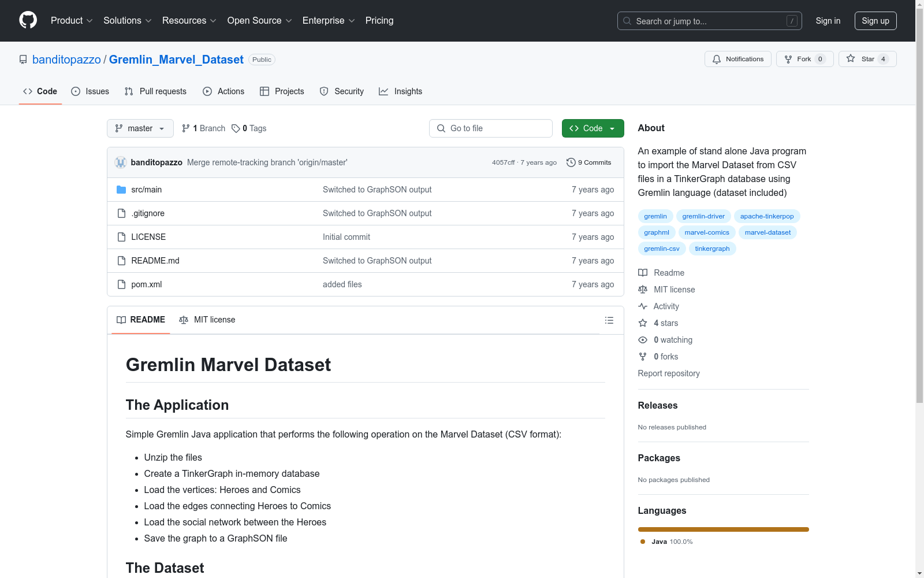
Task: Click the gremlin-driver topic tag
Action: 703,216
